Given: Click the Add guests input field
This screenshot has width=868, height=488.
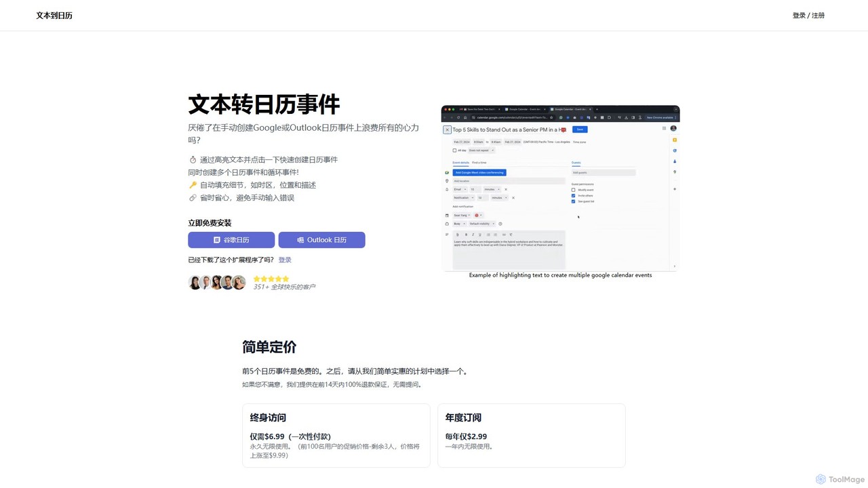Looking at the screenshot, I should click(x=604, y=173).
